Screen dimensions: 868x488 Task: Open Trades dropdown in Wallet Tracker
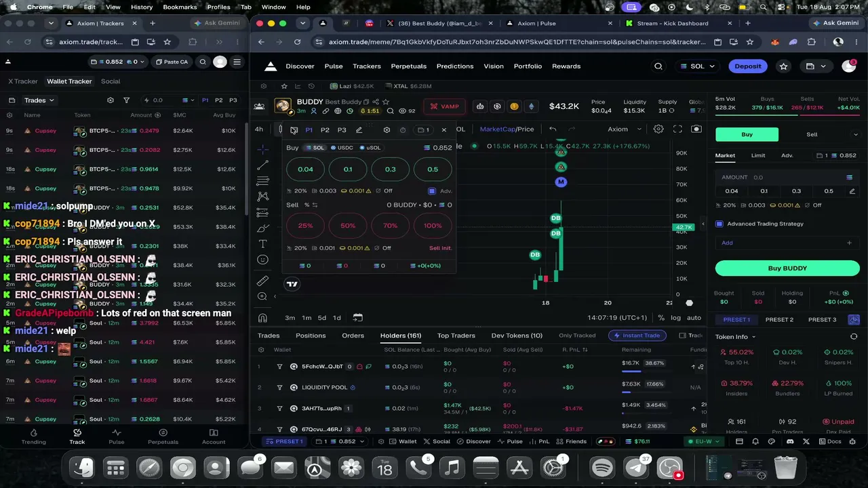[39, 100]
